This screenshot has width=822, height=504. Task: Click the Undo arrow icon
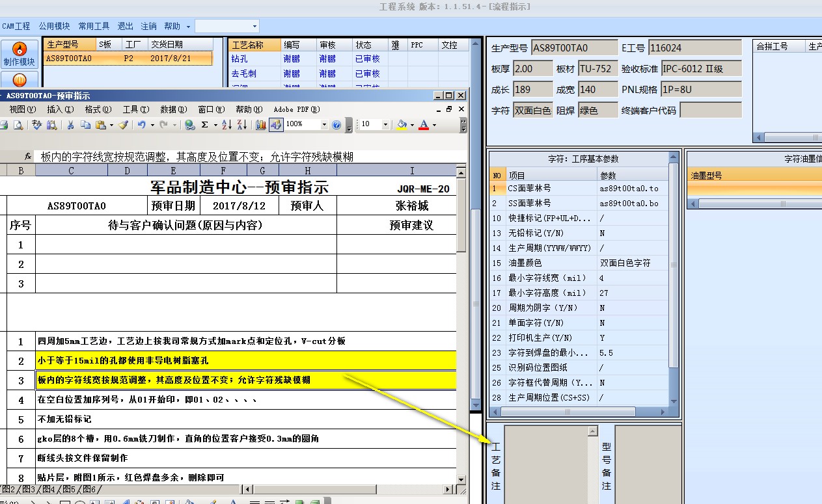point(141,124)
